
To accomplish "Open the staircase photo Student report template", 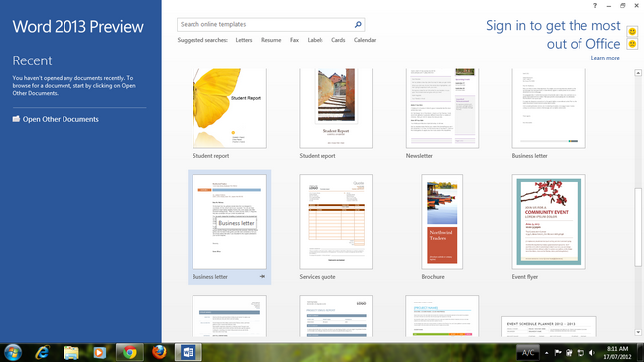I will pyautogui.click(x=336, y=108).
